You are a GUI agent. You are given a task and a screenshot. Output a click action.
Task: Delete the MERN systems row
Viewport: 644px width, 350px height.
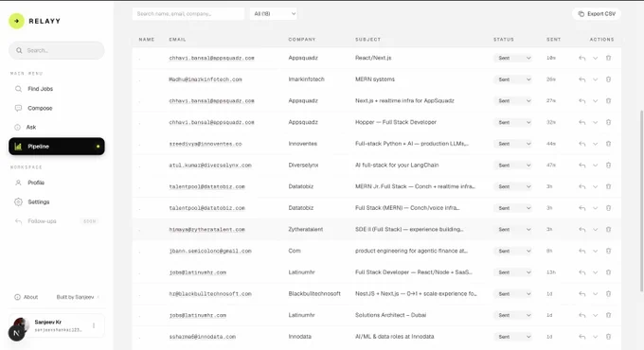[x=608, y=79]
